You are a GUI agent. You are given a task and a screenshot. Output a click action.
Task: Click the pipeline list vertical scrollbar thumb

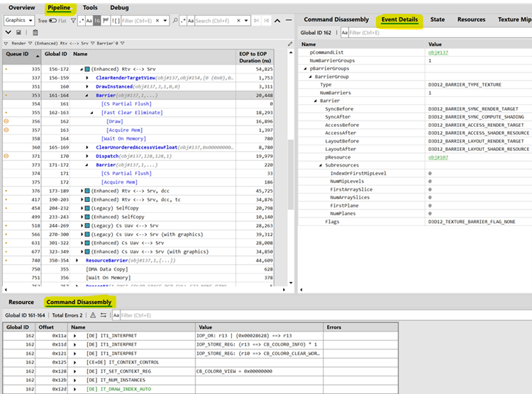(291, 174)
